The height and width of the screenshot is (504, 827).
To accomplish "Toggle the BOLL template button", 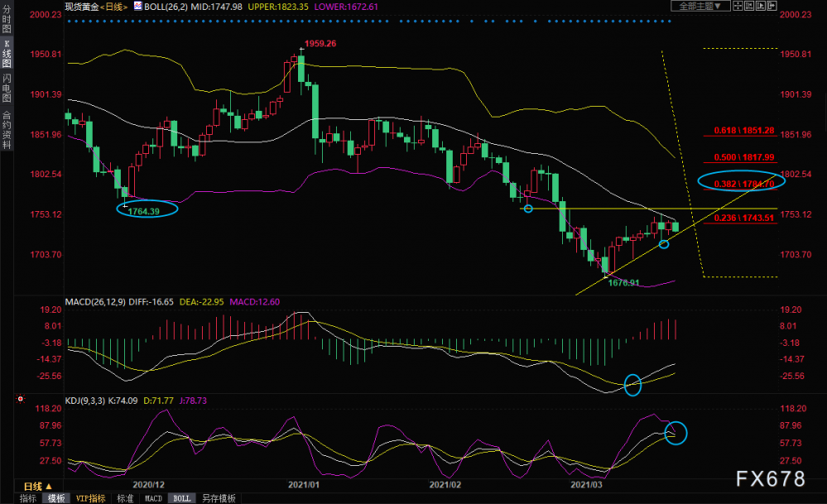I will pos(182,498).
